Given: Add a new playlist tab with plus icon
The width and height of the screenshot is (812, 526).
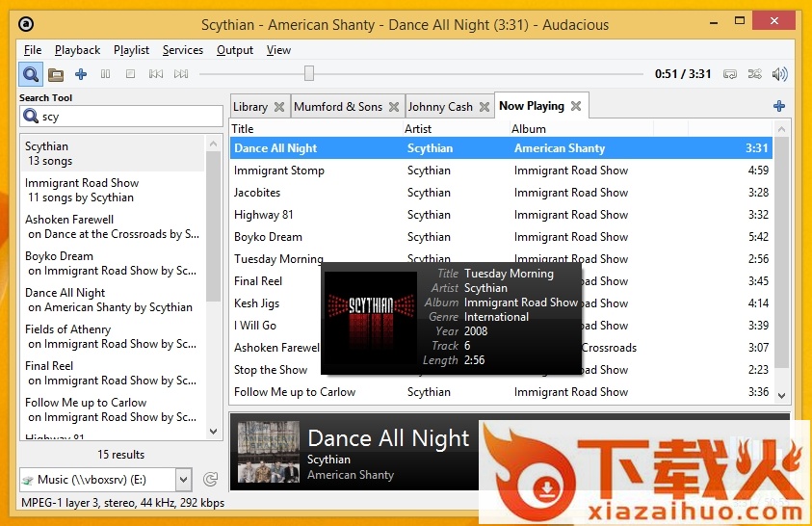Looking at the screenshot, I should pyautogui.click(x=779, y=106).
